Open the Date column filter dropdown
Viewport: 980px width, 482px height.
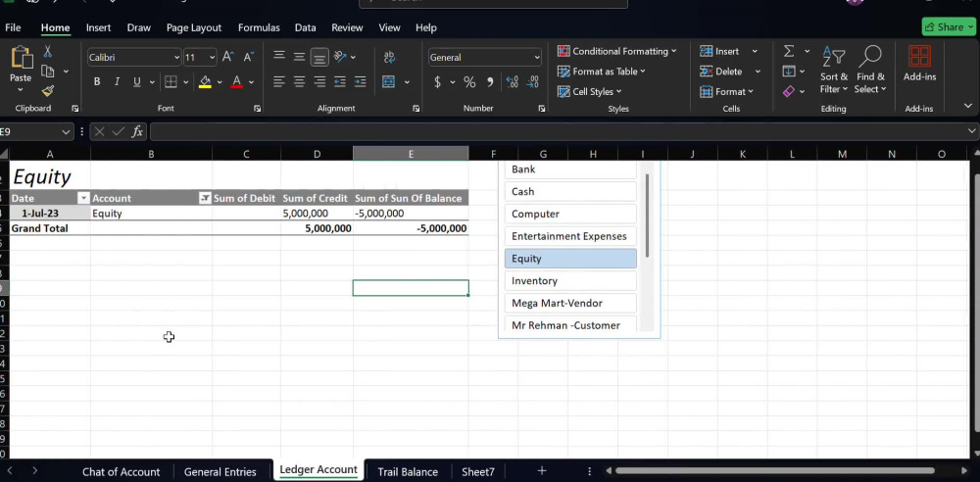click(83, 198)
